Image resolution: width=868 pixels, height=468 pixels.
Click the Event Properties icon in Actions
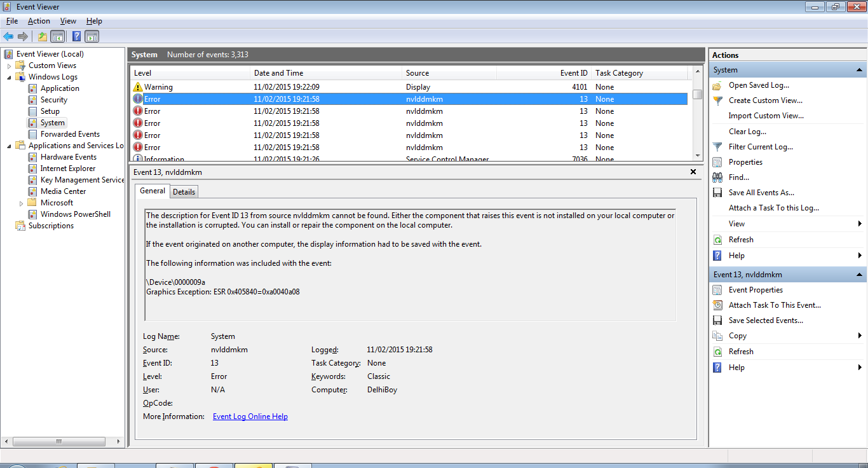[717, 290]
